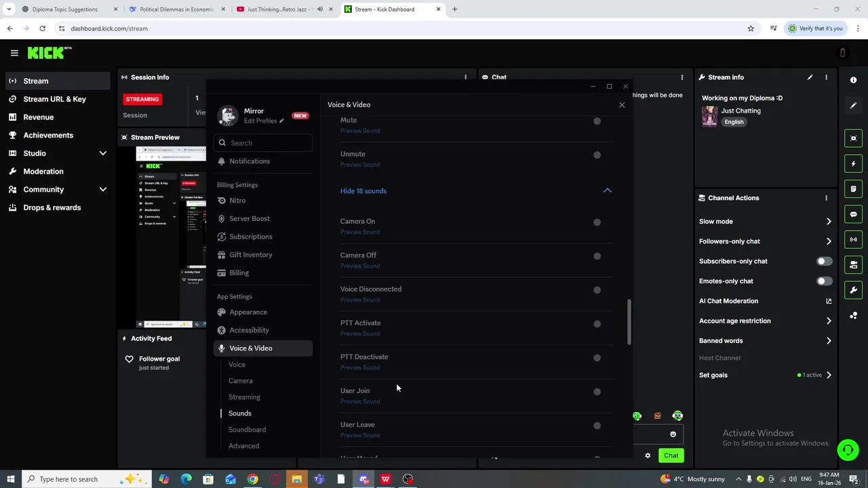Open Channel Actions options menu
Viewport: 868px width, 488px height.
click(x=826, y=198)
